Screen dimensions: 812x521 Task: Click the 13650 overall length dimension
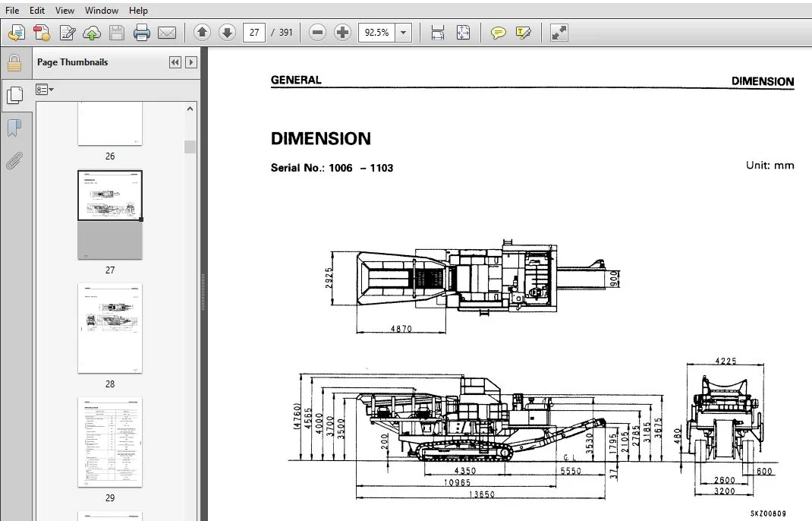pos(482,494)
